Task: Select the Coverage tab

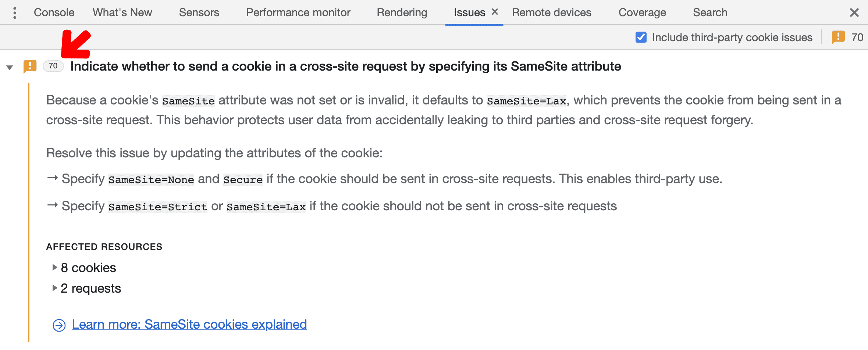Action: click(642, 12)
